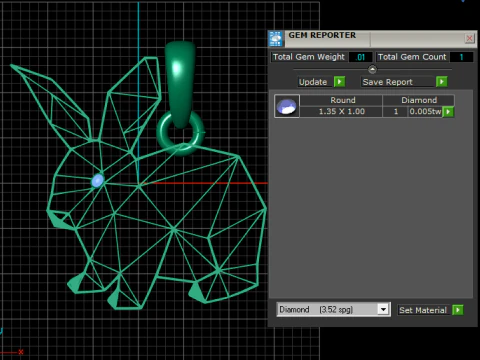Select the blue gem on the rabbit's eye
This screenshot has height=360, width=480.
(97, 180)
